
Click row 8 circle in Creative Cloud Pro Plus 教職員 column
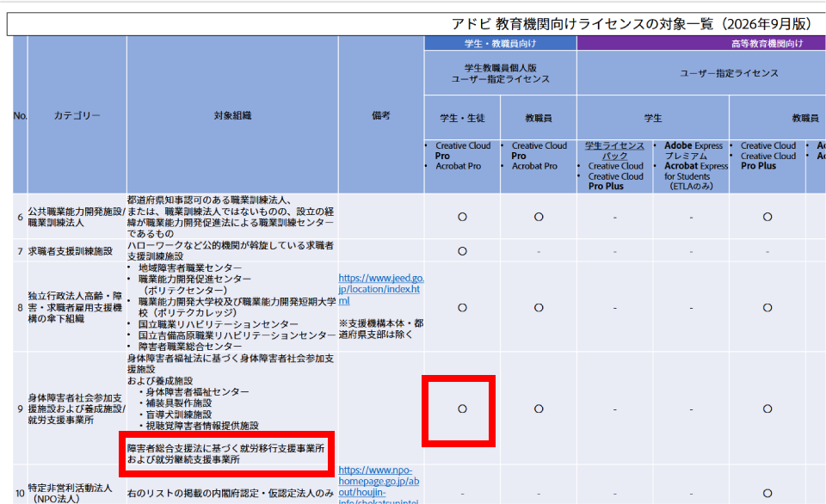pos(767,308)
